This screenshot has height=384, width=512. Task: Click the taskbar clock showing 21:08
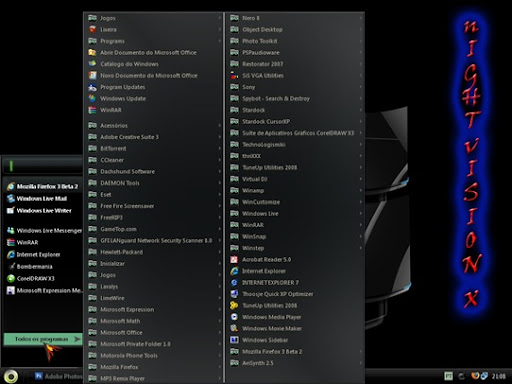499,377
